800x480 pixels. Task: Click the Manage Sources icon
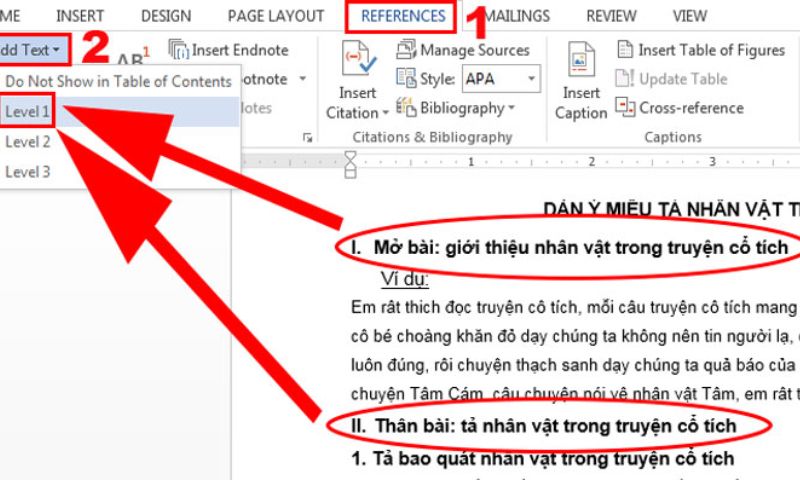[x=406, y=49]
